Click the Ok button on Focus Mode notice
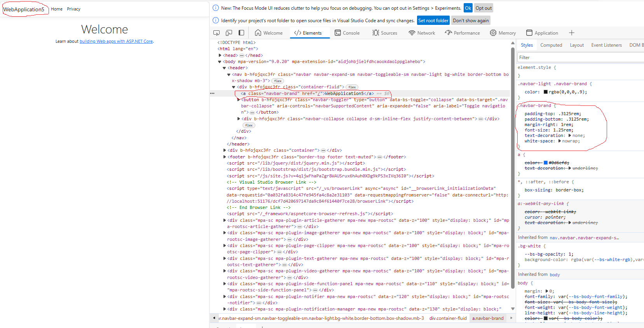Image resolution: width=644 pixels, height=328 pixels. coord(468,8)
